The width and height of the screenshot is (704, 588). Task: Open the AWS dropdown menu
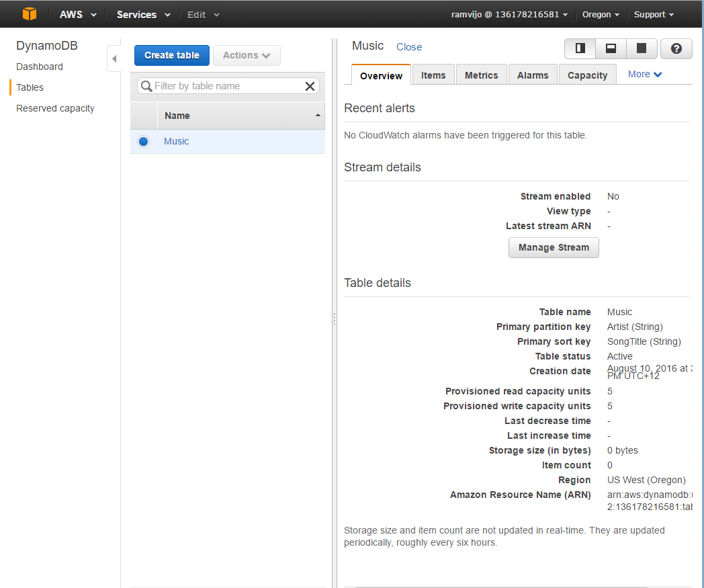(78, 14)
